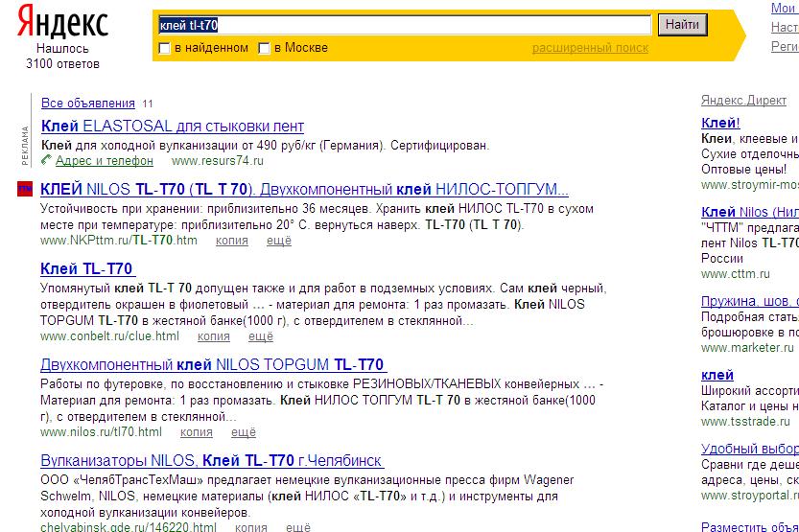Click www.cttm.ru URL text

pyautogui.click(x=736, y=274)
